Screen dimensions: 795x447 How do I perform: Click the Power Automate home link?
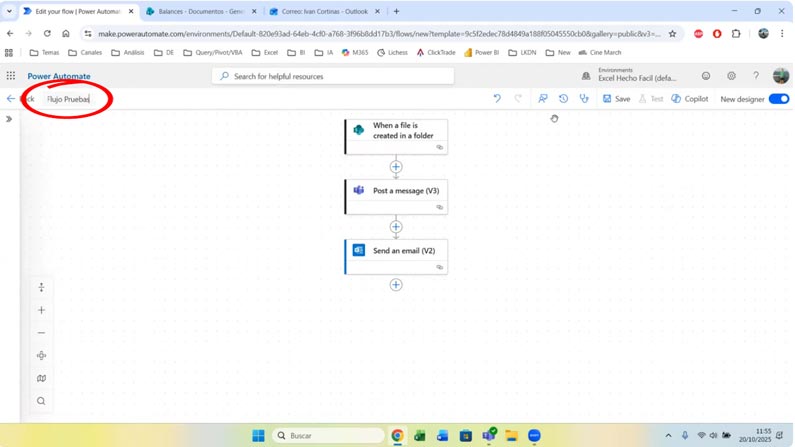[x=59, y=76]
